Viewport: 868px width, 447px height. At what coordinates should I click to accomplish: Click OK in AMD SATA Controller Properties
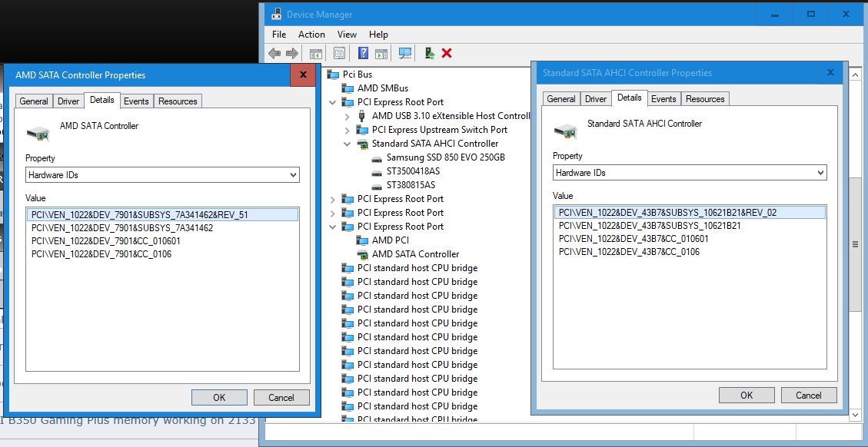[x=219, y=397]
